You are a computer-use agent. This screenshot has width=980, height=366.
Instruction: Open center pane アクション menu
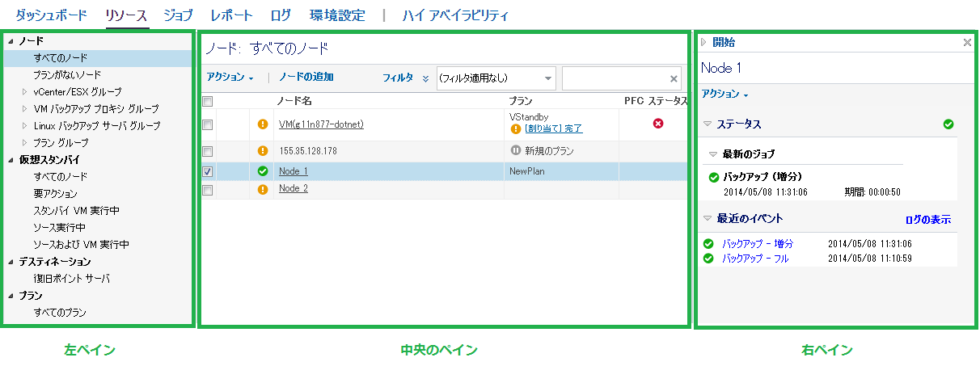pyautogui.click(x=230, y=78)
